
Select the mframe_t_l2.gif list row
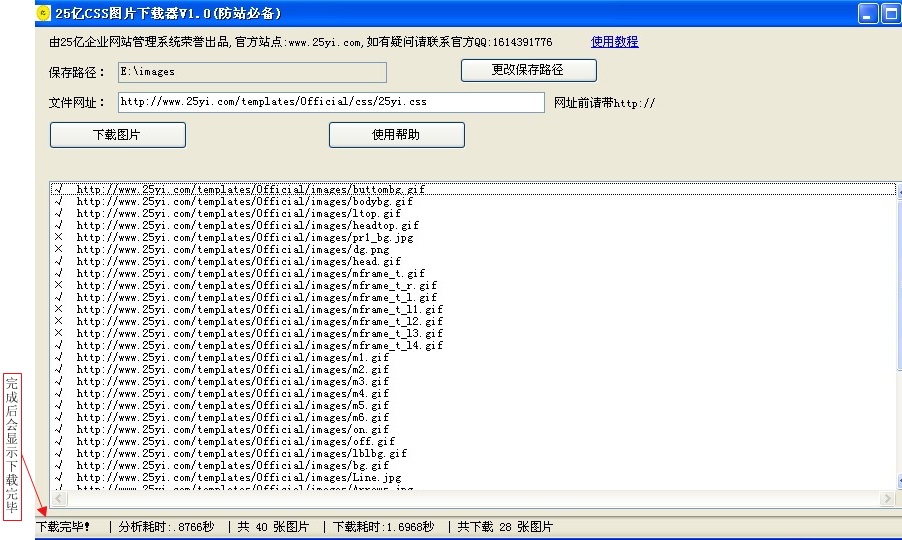(x=473, y=321)
